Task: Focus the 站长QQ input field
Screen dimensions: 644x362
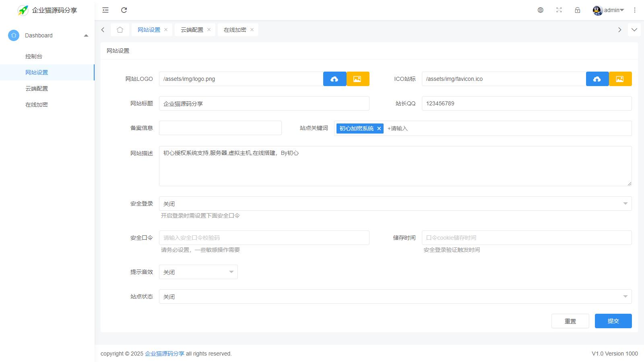Action: pyautogui.click(x=526, y=103)
